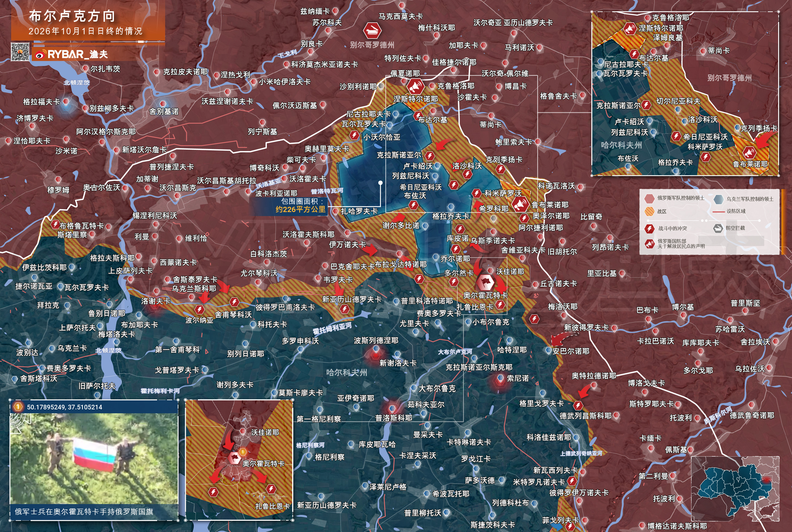Click clash icon beside 舍甫琴科沃
This screenshot has width=792, height=532.
[234, 302]
